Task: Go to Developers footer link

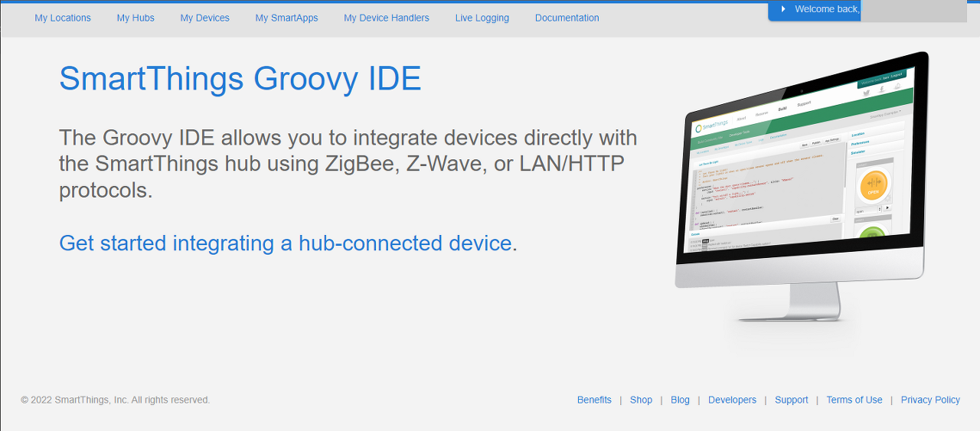Action: [732, 400]
